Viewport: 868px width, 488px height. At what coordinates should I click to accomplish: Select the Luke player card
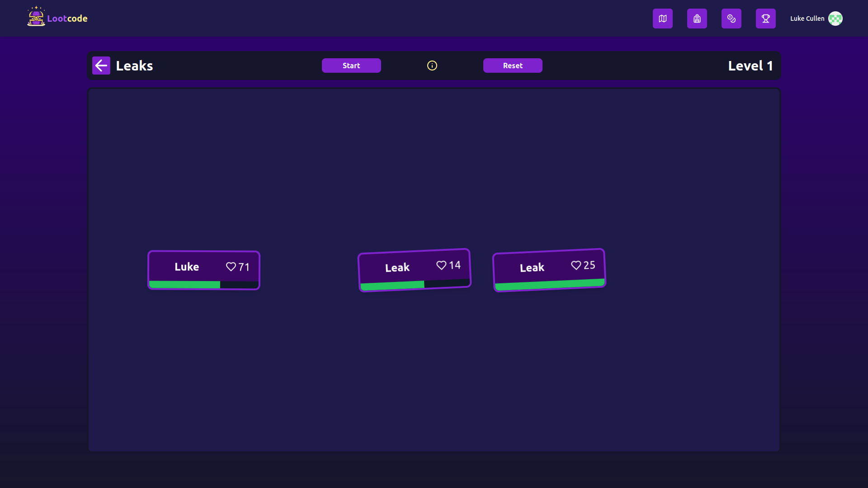[x=204, y=270]
